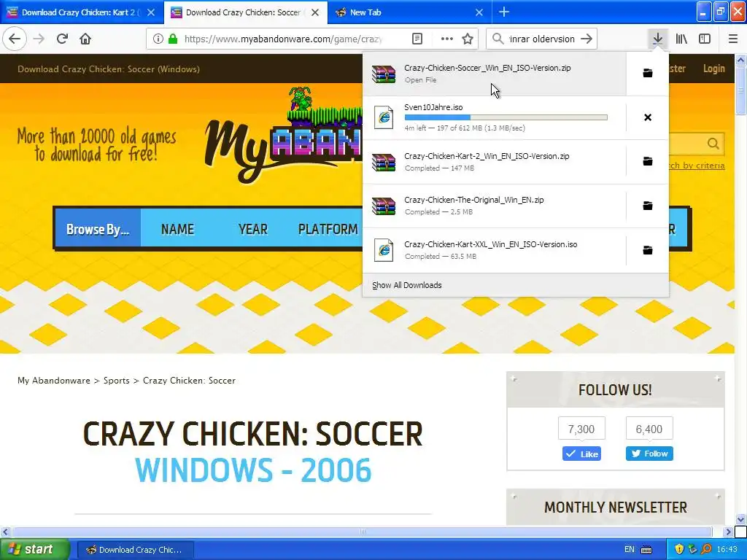Select the Firefox taskbar button

coord(135,550)
